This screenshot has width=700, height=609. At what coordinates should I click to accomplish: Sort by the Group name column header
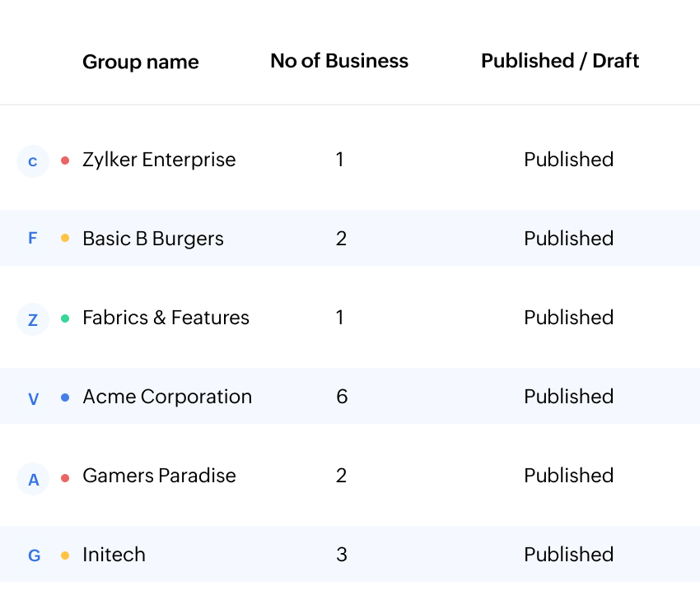tap(141, 62)
